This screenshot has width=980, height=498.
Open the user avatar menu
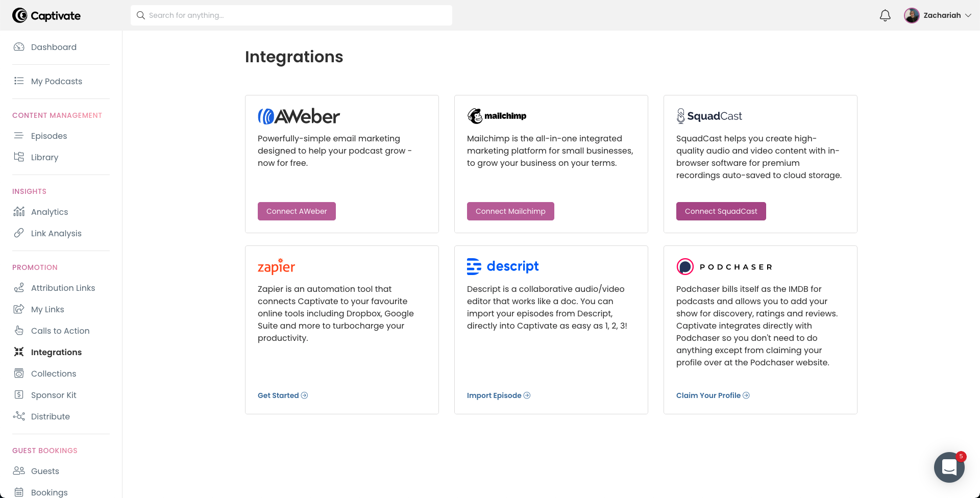[x=912, y=16]
